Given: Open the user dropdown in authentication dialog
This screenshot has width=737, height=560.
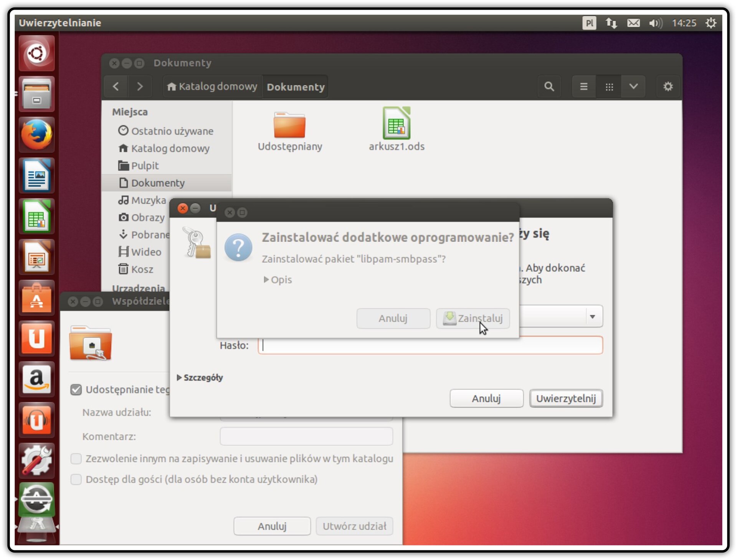Looking at the screenshot, I should pyautogui.click(x=592, y=317).
